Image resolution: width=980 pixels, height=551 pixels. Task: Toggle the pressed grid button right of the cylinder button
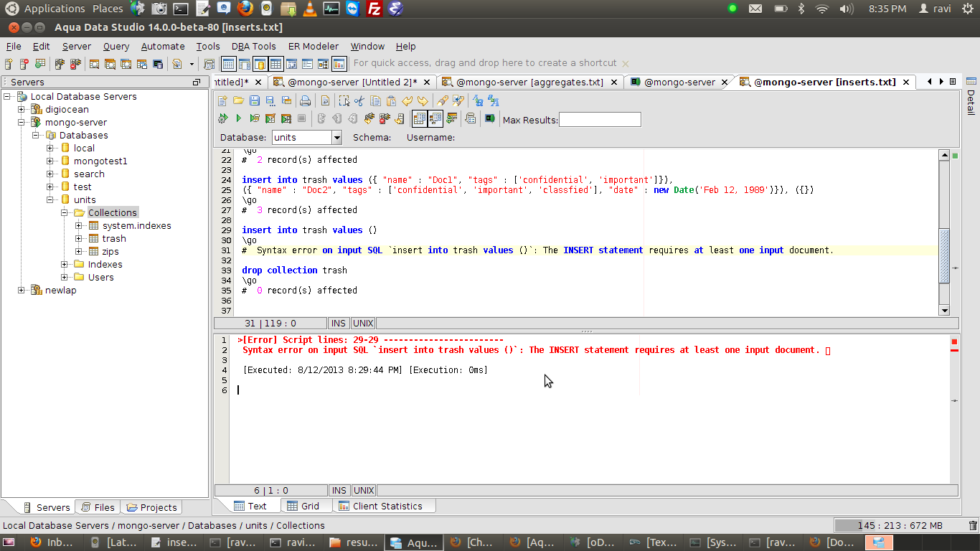coord(275,64)
